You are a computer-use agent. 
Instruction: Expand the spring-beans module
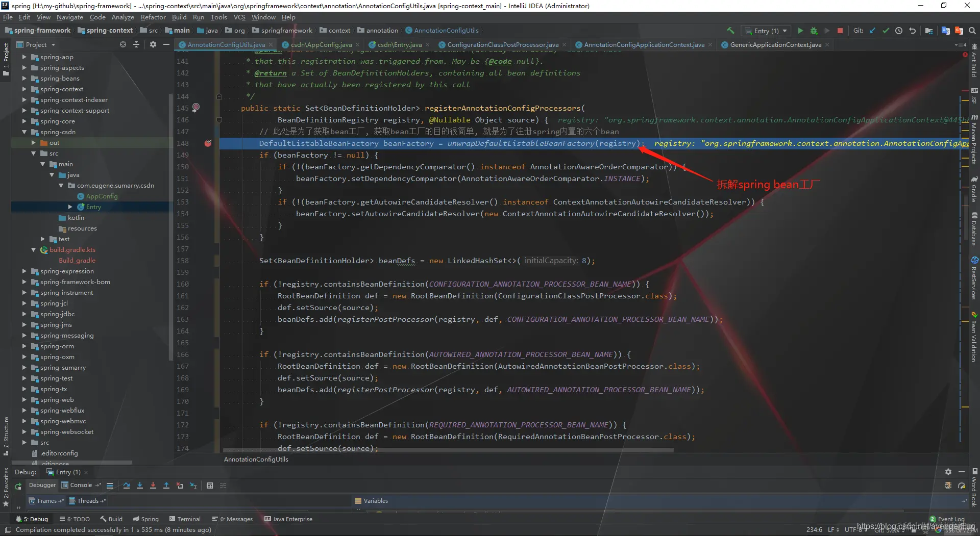24,79
